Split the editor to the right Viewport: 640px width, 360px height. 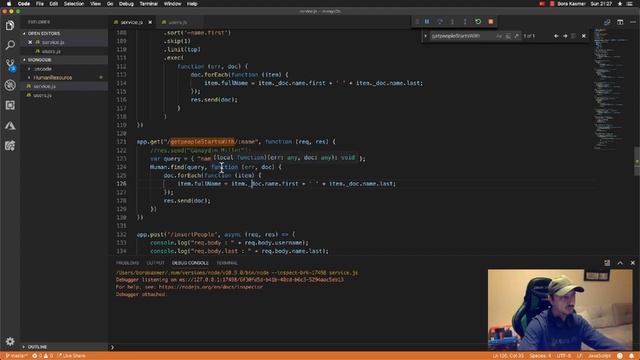pos(620,22)
